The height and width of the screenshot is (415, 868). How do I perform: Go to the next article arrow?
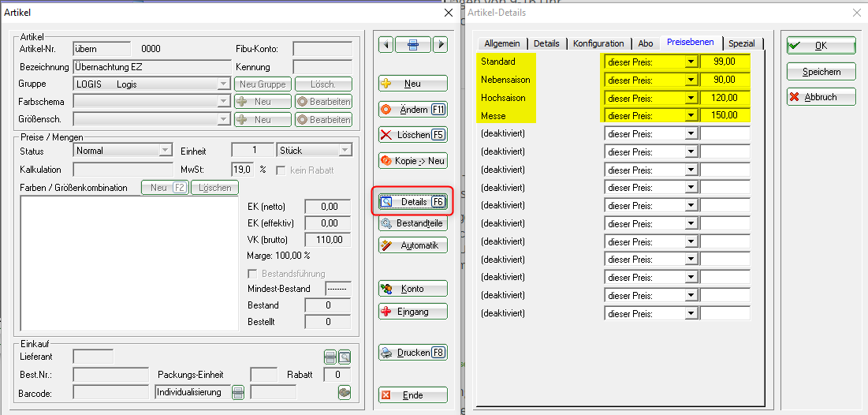pyautogui.click(x=441, y=45)
